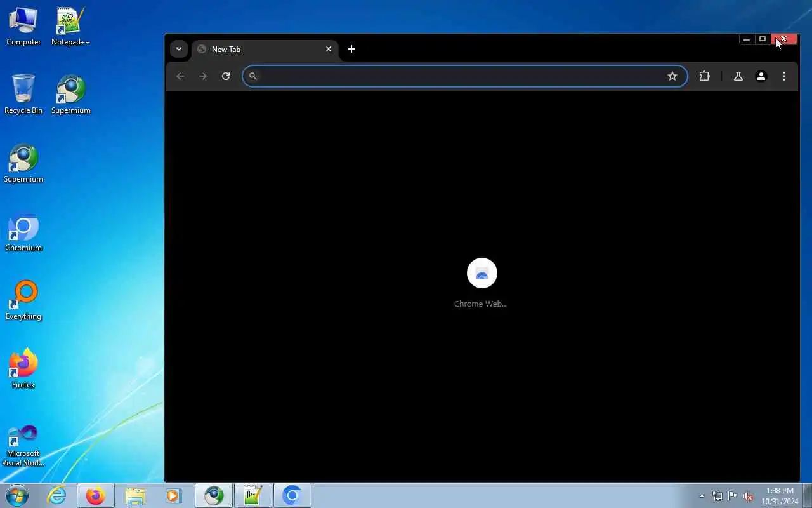This screenshot has height=508, width=812.
Task: Focus the browser address bar
Action: (464, 76)
